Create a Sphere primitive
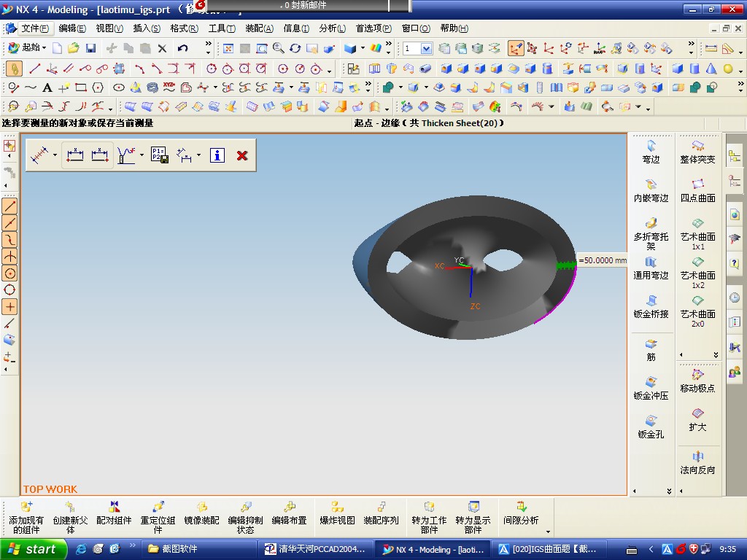 pyautogui.click(x=728, y=69)
